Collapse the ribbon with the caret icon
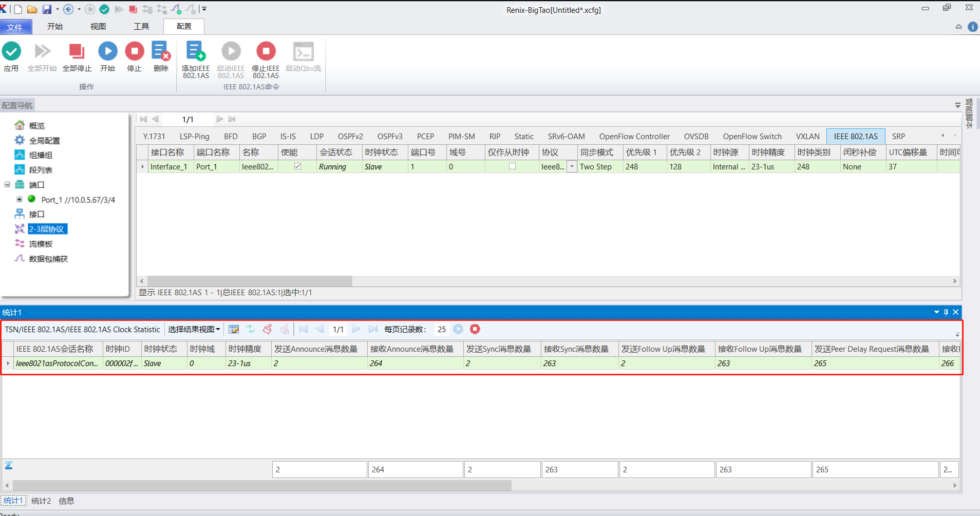 [958, 27]
